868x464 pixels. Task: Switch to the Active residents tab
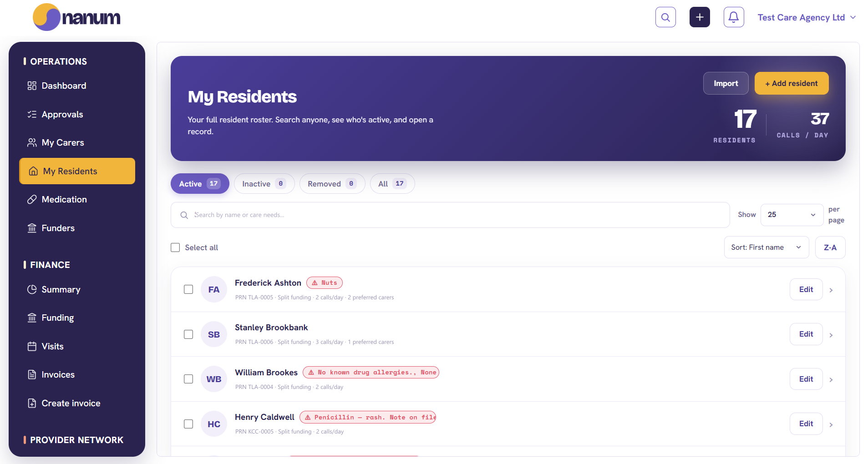[200, 183]
